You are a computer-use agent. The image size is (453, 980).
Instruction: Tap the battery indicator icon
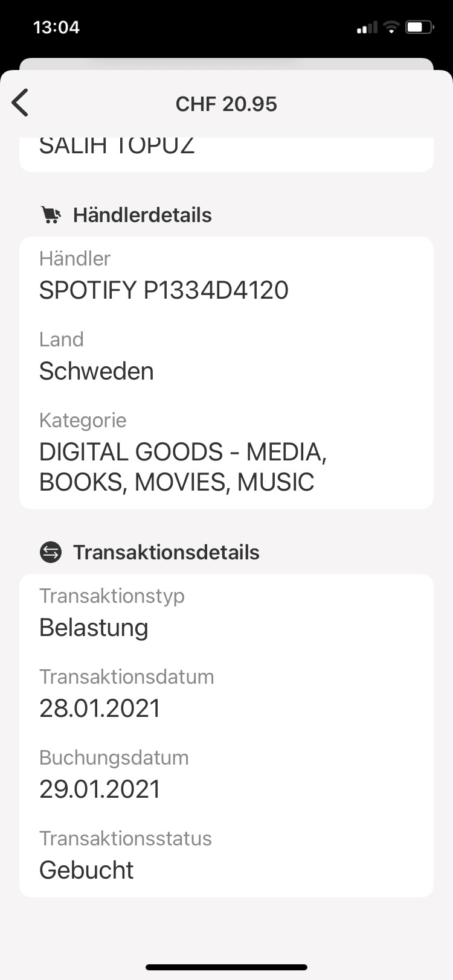click(420, 27)
